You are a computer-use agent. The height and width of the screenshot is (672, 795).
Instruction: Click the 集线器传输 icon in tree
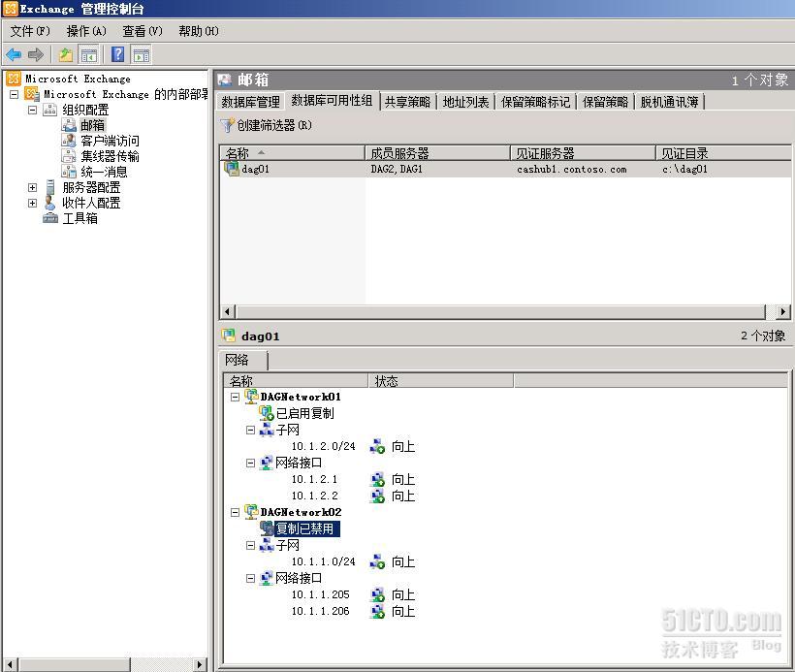[69, 156]
